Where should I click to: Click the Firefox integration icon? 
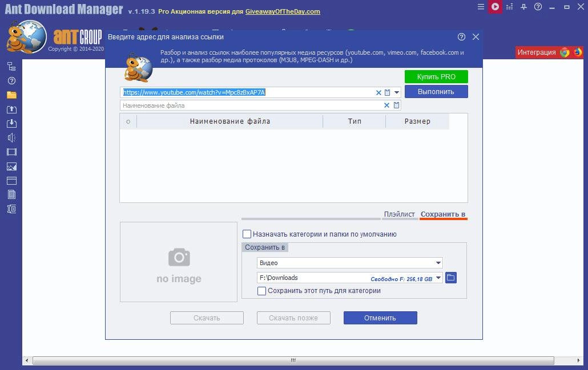pyautogui.click(x=578, y=52)
